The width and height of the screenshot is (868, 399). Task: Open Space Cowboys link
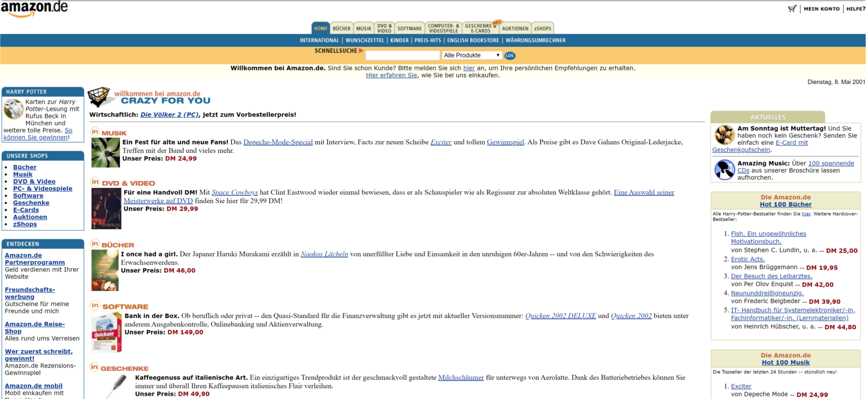coord(234,192)
